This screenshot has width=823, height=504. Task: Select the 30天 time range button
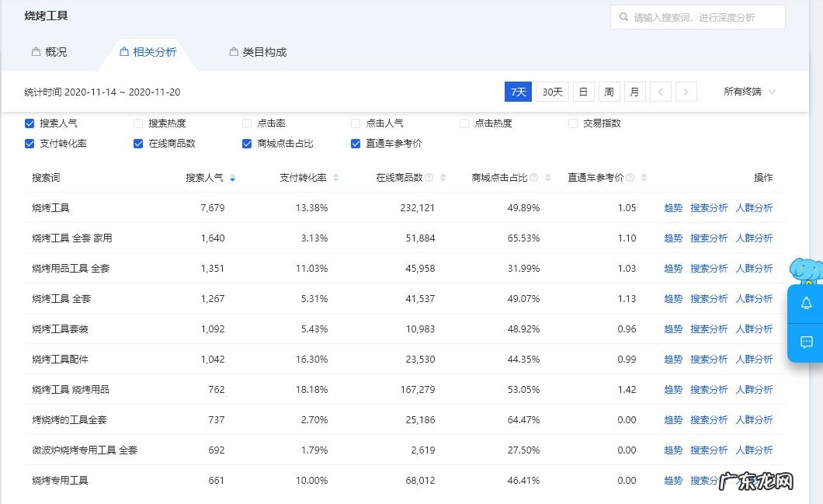551,91
